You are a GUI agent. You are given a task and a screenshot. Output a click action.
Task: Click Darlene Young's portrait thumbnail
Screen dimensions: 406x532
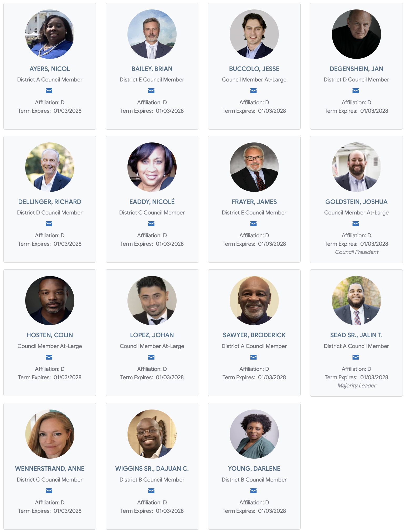254,434
